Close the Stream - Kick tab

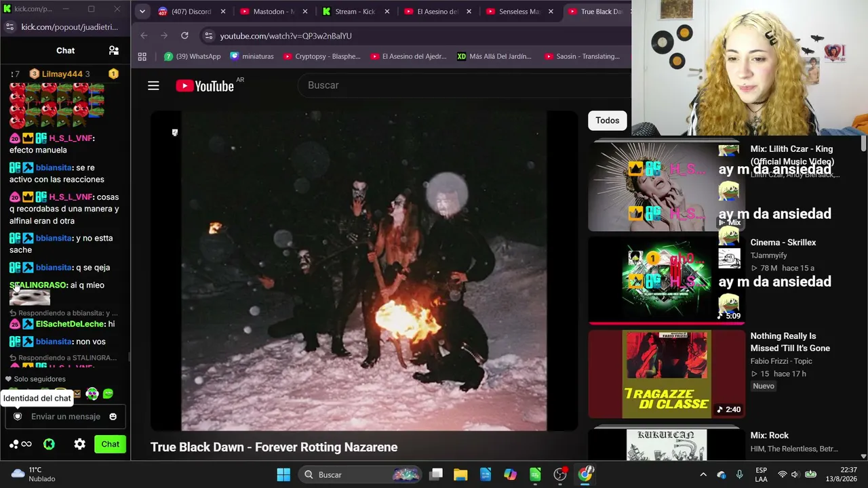387,12
